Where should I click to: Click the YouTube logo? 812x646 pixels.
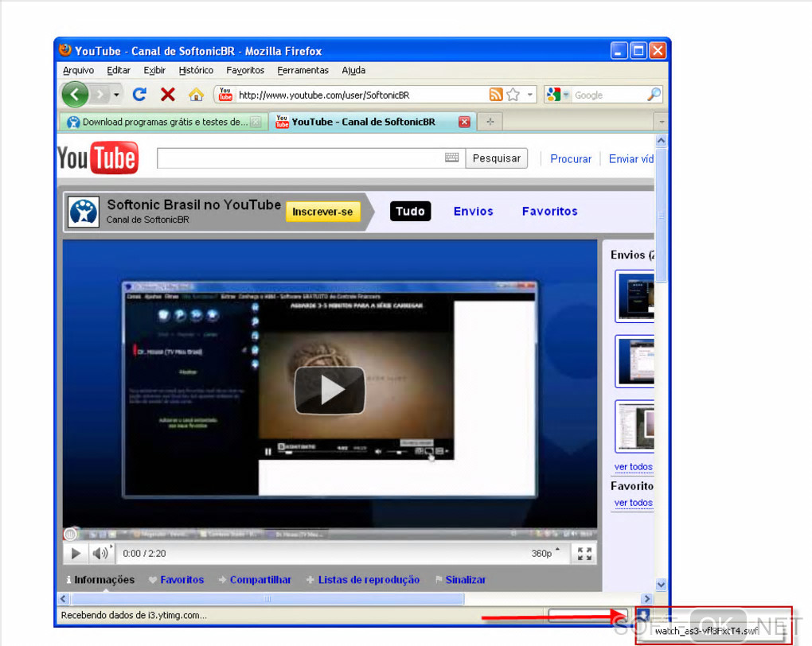tap(98, 158)
